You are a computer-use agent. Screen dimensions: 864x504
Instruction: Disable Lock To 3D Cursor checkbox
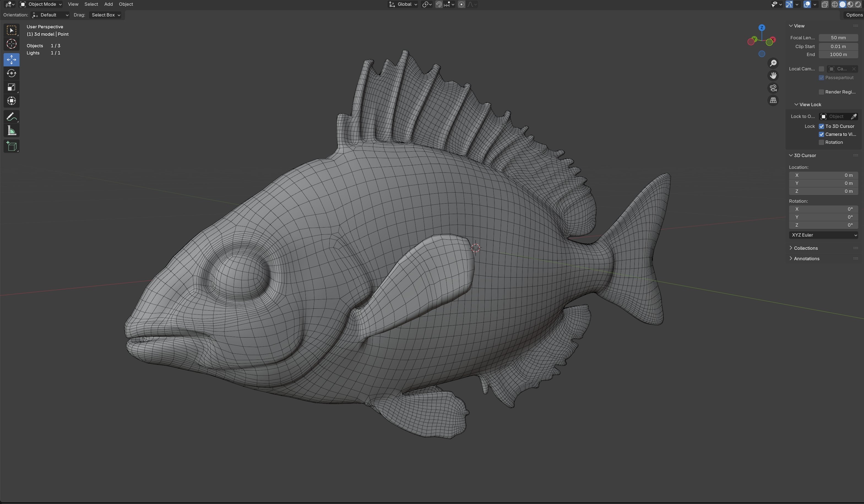pyautogui.click(x=821, y=127)
